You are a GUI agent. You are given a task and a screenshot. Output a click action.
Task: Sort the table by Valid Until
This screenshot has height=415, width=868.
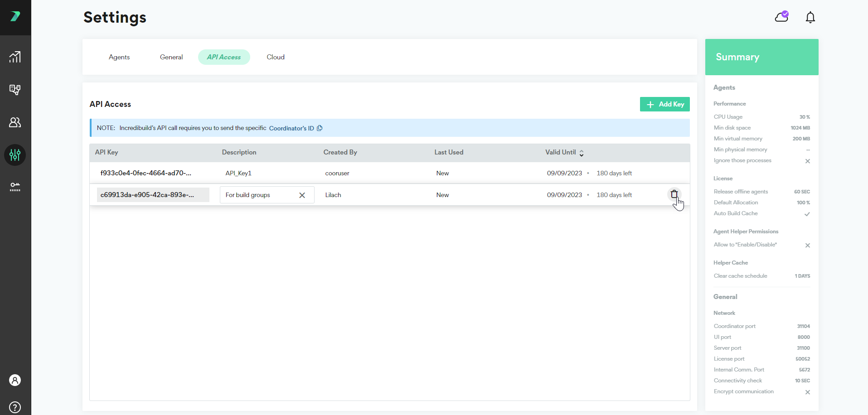point(581,153)
